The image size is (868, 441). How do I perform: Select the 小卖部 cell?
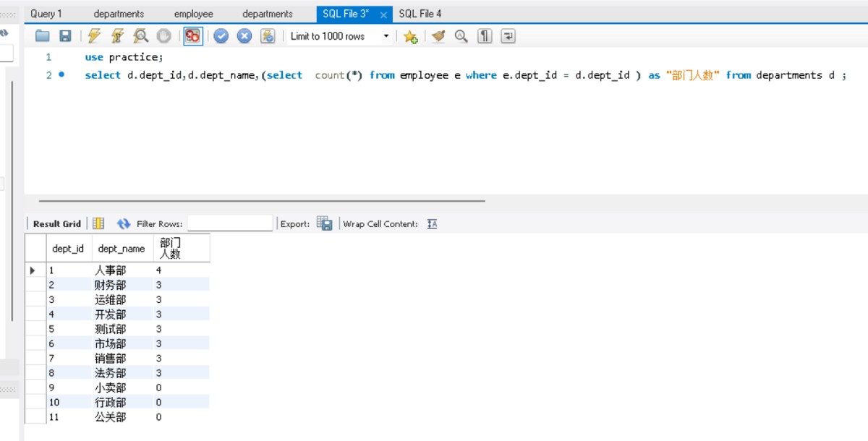click(122, 388)
